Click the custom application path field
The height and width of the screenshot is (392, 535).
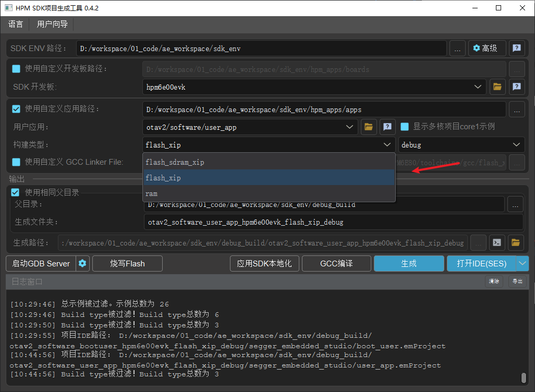324,110
